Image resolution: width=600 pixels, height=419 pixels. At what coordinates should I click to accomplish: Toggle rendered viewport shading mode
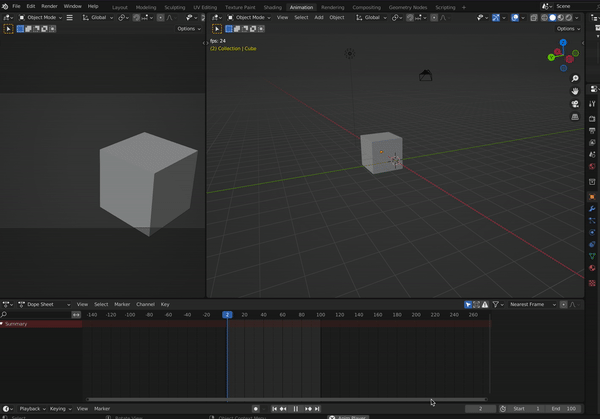pyautogui.click(x=567, y=17)
